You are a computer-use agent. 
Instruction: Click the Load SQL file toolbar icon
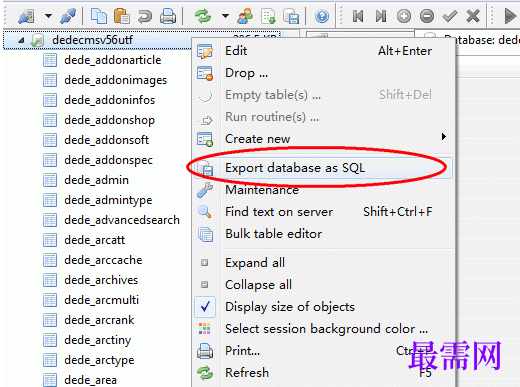[268, 16]
